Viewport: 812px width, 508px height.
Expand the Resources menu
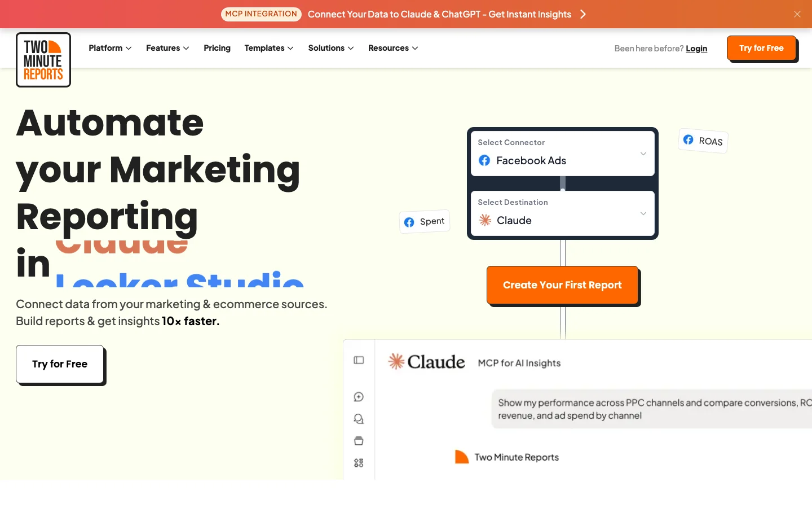(x=393, y=48)
